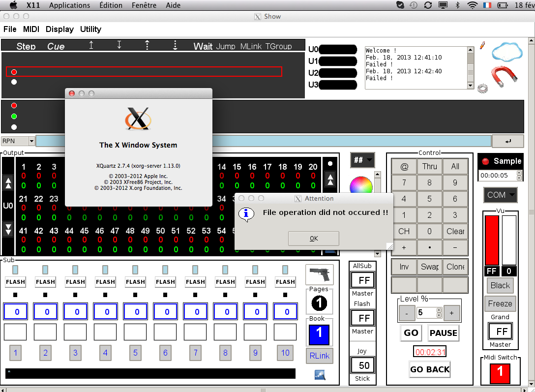
Task: Expand the COM port dropdown
Action: pyautogui.click(x=500, y=195)
